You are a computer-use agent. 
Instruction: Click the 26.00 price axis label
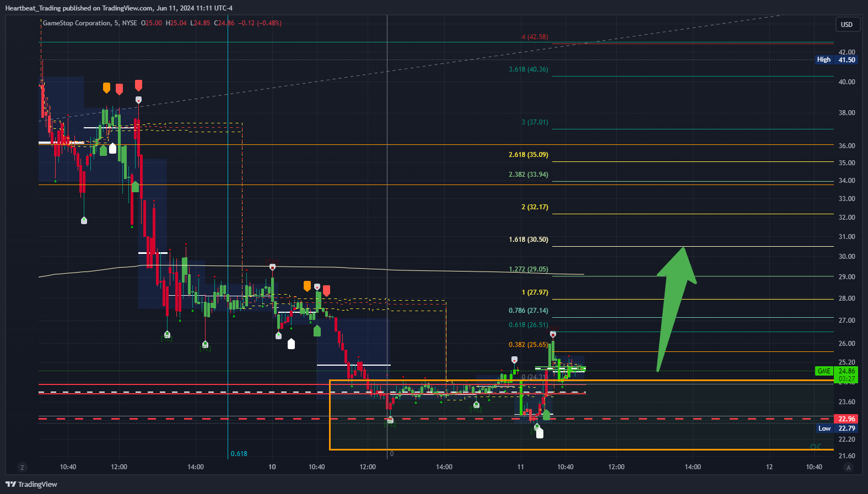847,344
